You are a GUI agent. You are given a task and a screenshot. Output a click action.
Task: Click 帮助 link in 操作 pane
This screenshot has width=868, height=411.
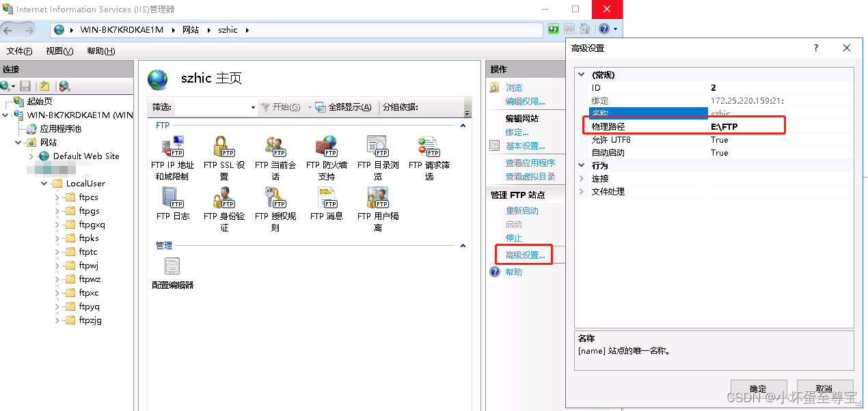(514, 272)
